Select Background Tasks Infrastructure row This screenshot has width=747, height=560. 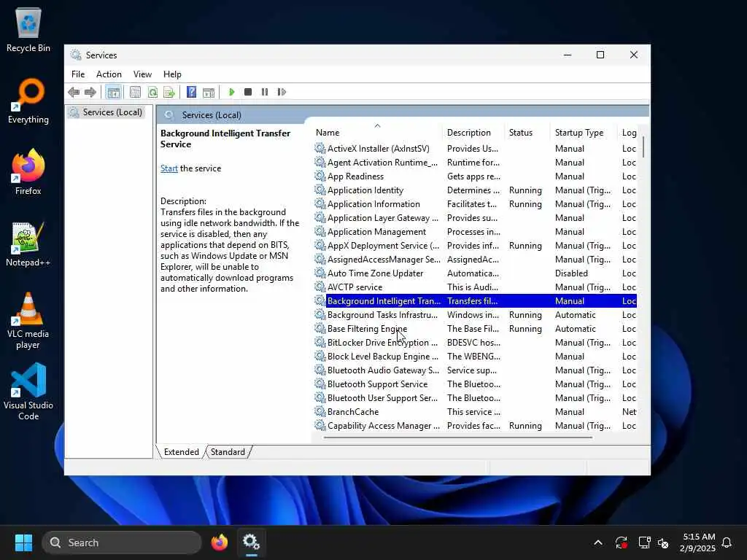point(475,315)
